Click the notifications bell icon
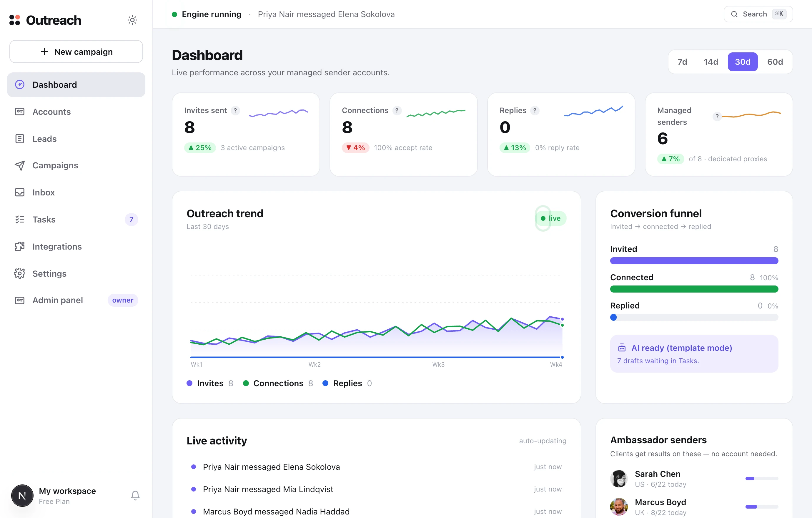 click(135, 495)
